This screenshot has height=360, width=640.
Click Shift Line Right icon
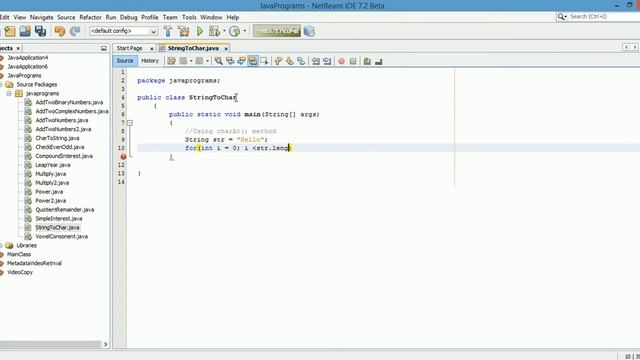pos(327,61)
